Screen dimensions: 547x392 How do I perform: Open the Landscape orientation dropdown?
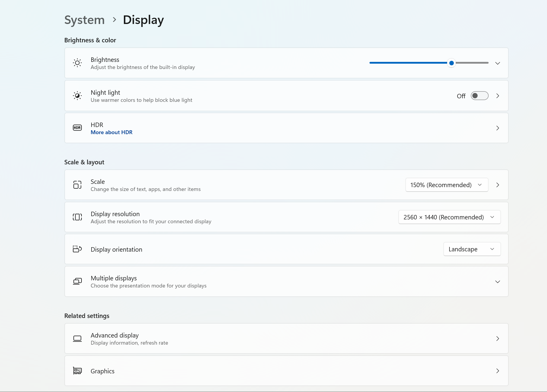coord(472,249)
